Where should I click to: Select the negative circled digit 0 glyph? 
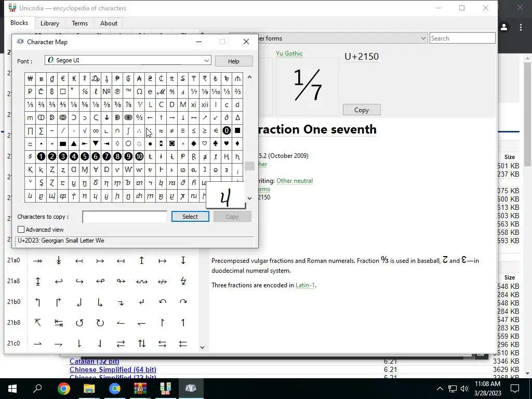pos(227,130)
